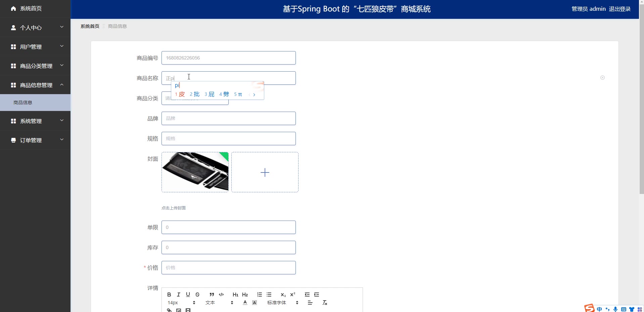Collapse the 商品信息管理 sidebar menu
This screenshot has width=644, height=312.
pos(35,85)
